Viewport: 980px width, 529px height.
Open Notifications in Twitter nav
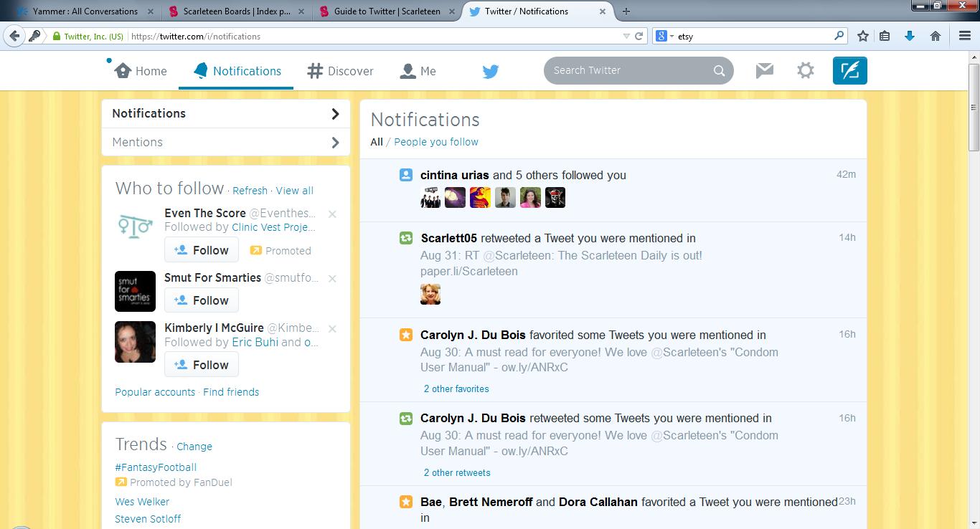point(237,71)
